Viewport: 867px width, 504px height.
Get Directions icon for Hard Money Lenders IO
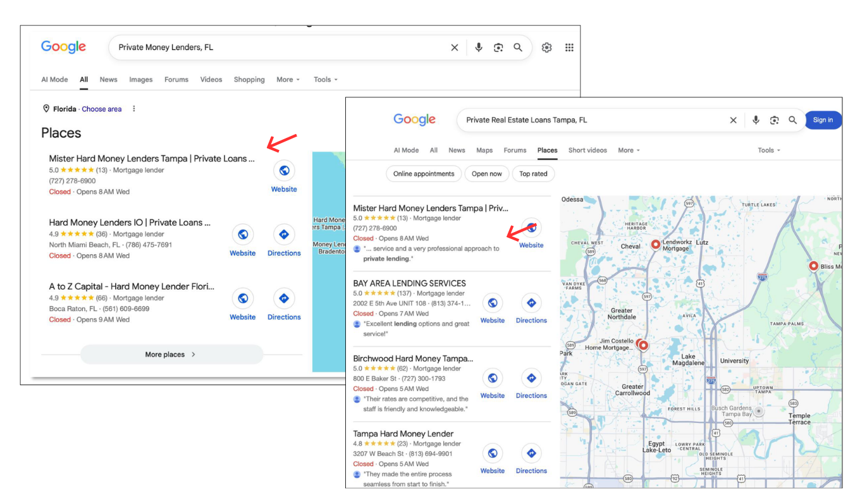pyautogui.click(x=284, y=234)
